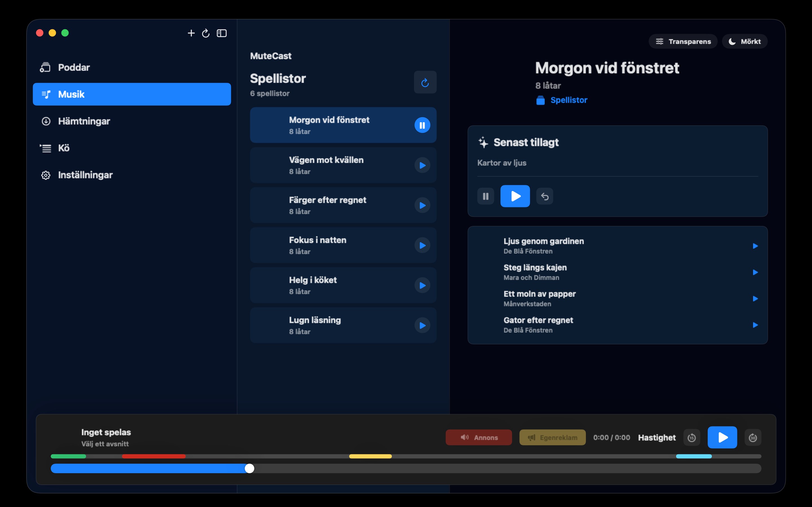Screen dimensions: 812x507
Task: Refresh the Spellistor list with reload button
Action: click(425, 82)
